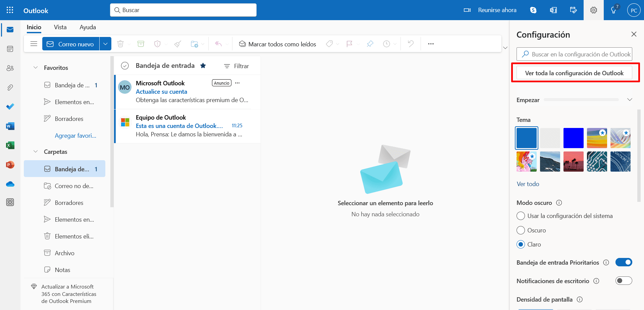Click the pin toolbar icon
The image size is (644, 310).
(370, 44)
